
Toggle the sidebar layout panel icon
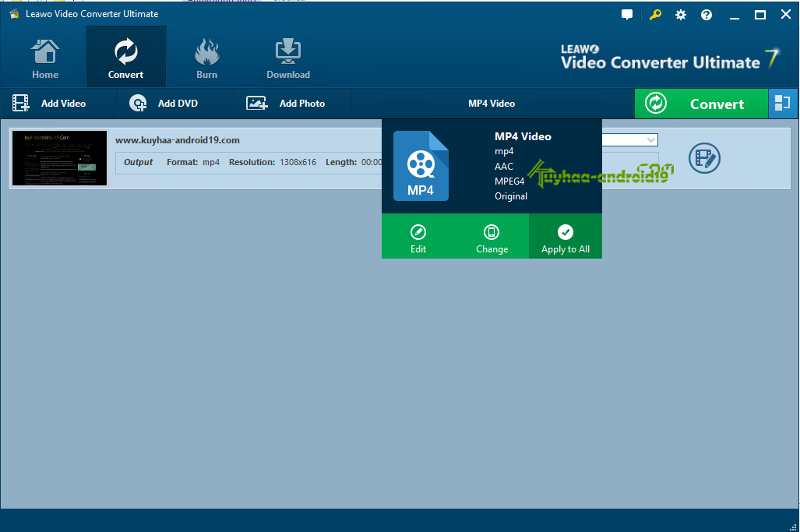click(782, 104)
